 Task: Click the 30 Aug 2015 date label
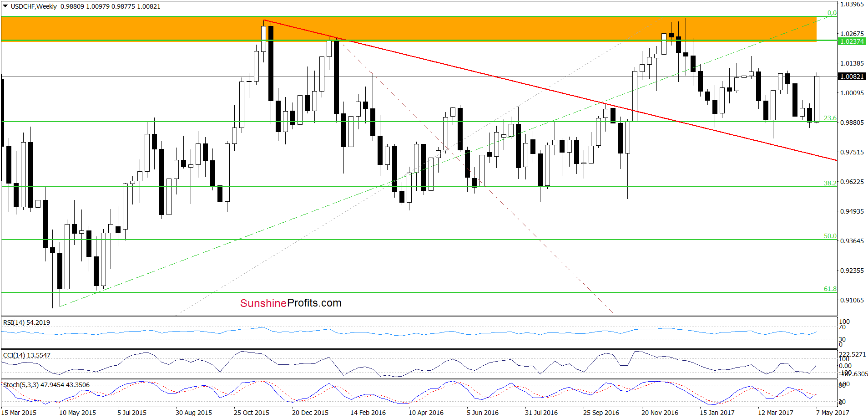(194, 413)
